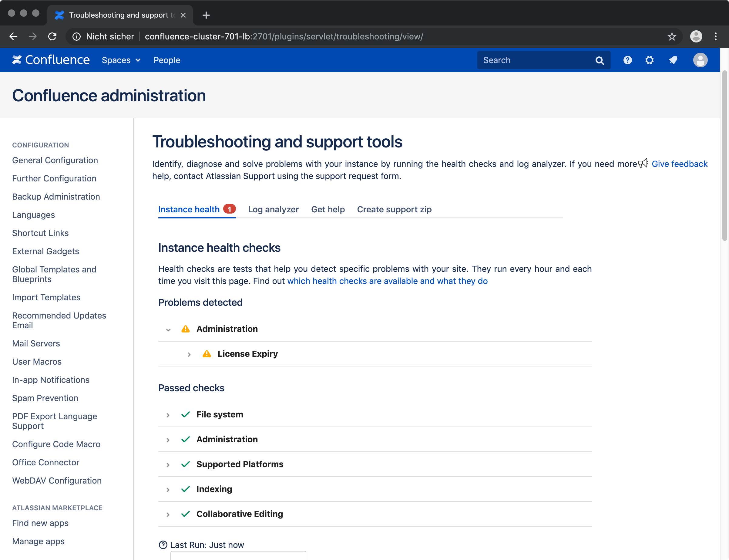Click the browser address bar URL
Viewport: 729px width, 560px height.
point(284,36)
